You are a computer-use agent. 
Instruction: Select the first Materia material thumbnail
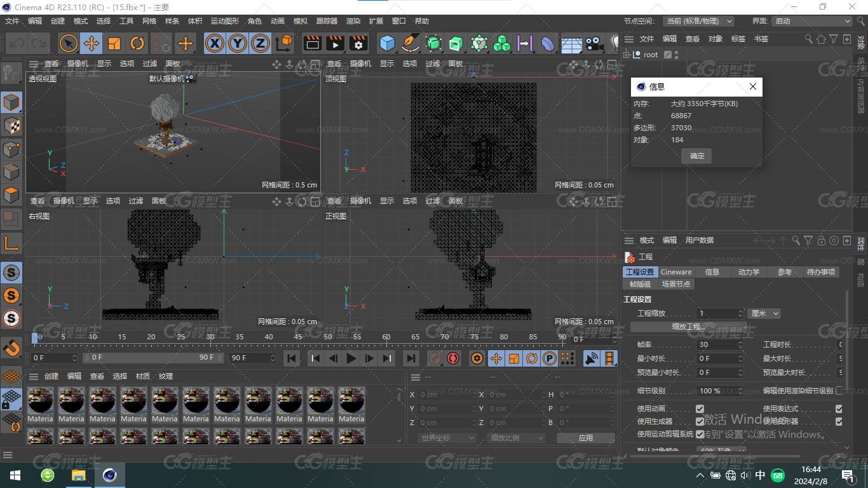(x=40, y=405)
